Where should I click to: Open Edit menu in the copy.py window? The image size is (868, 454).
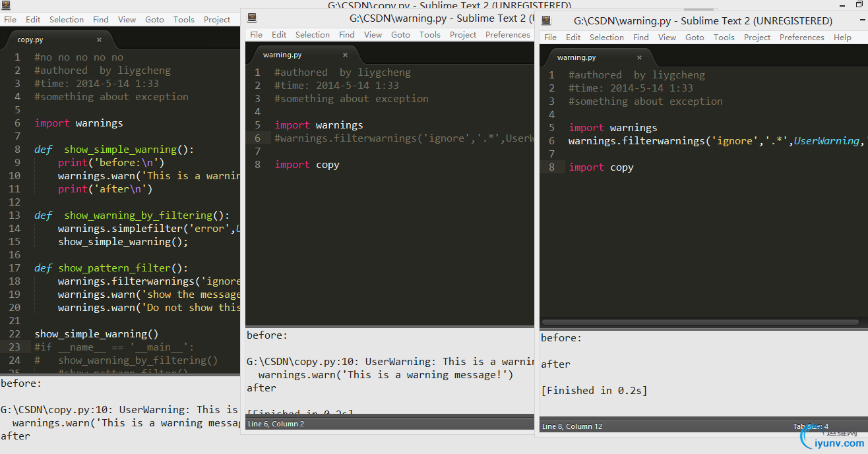(x=33, y=20)
